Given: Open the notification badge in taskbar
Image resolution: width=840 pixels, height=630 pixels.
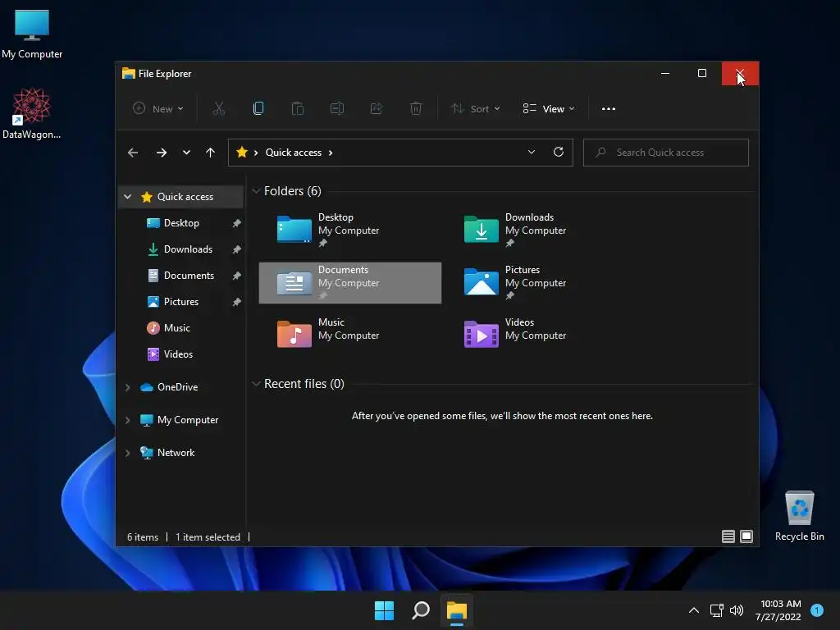Looking at the screenshot, I should point(817,610).
